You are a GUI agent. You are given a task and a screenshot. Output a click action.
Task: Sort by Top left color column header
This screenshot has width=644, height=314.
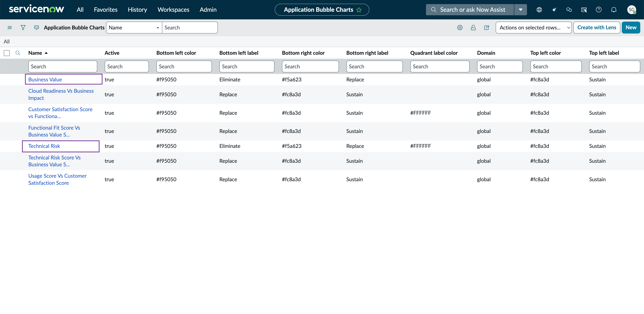point(545,53)
